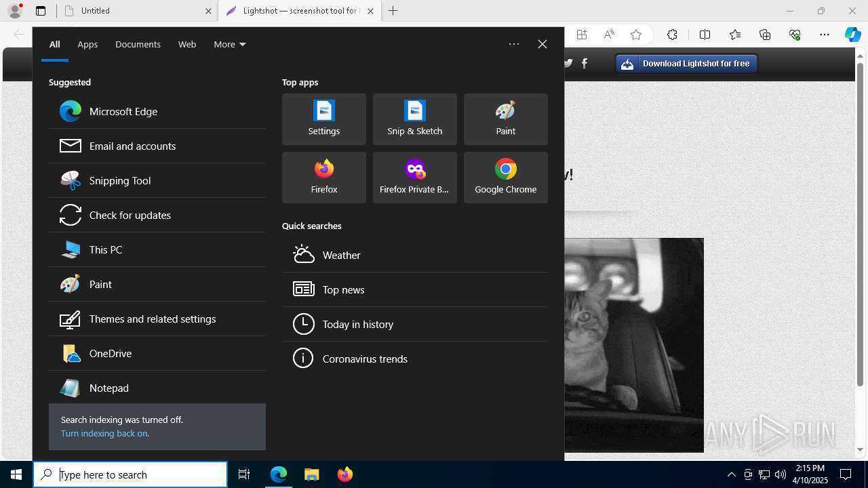This screenshot has width=868, height=488.
Task: Select the All search tab
Action: click(x=55, y=44)
